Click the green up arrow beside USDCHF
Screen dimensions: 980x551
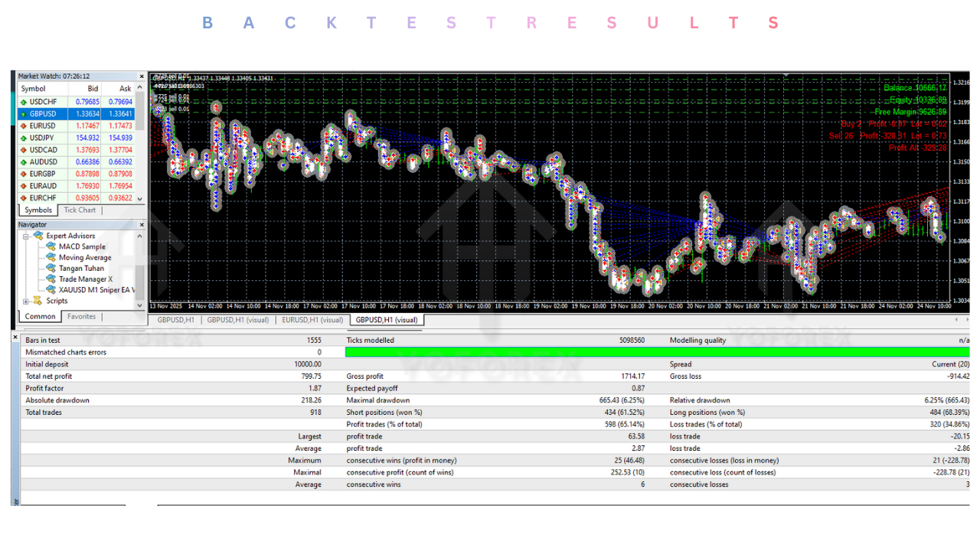pos(24,102)
